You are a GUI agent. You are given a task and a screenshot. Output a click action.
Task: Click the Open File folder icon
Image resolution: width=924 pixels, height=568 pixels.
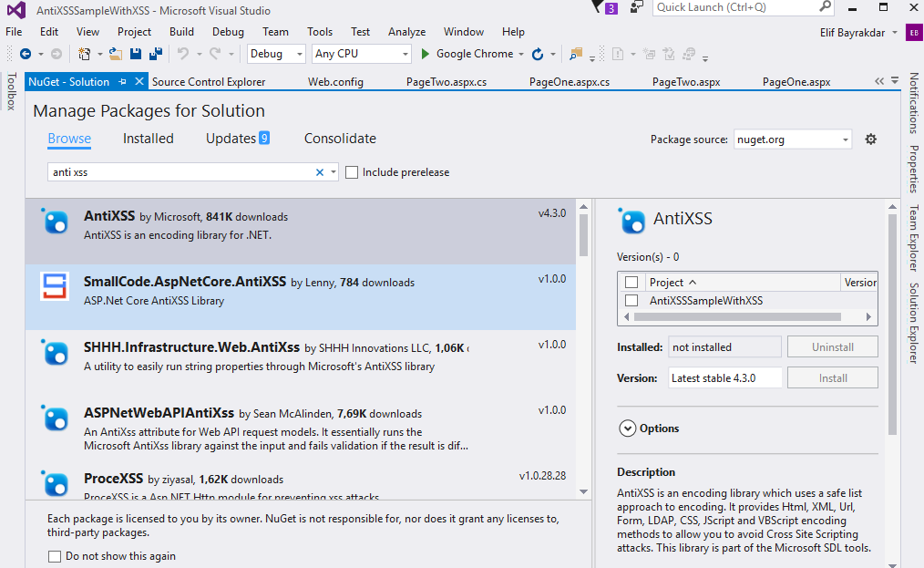tap(116, 54)
